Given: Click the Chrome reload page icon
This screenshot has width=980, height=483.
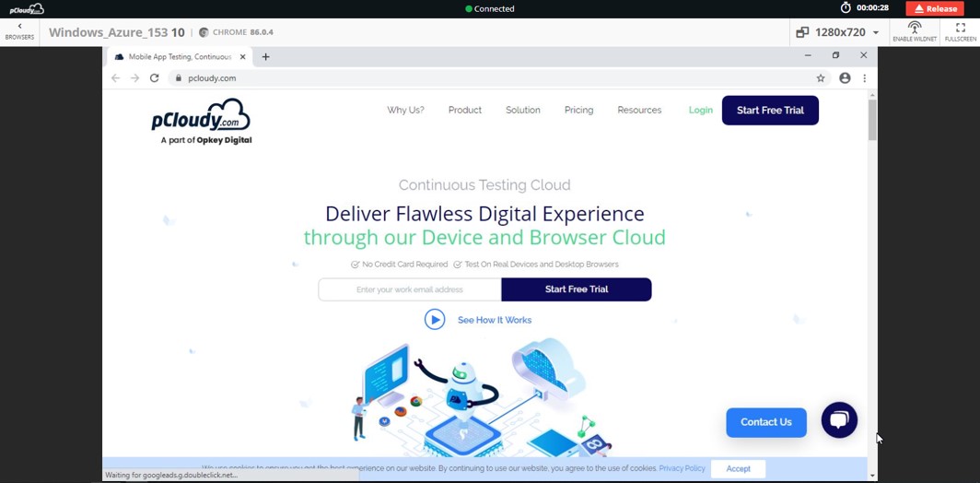Looking at the screenshot, I should pos(155,78).
